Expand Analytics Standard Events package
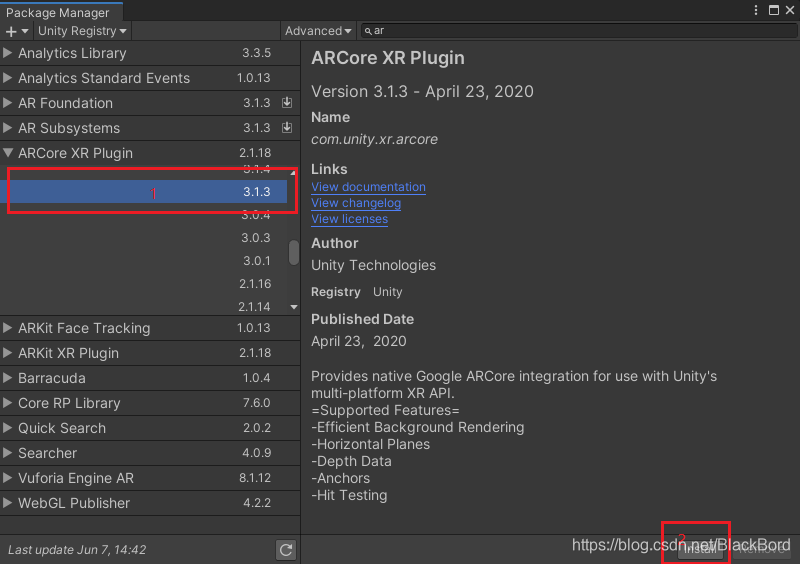This screenshot has height=564, width=800. coord(7,78)
